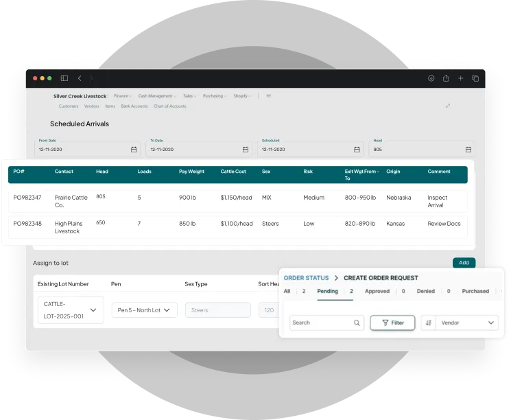
Task: Open the Bank Accounts link
Action: coord(134,106)
